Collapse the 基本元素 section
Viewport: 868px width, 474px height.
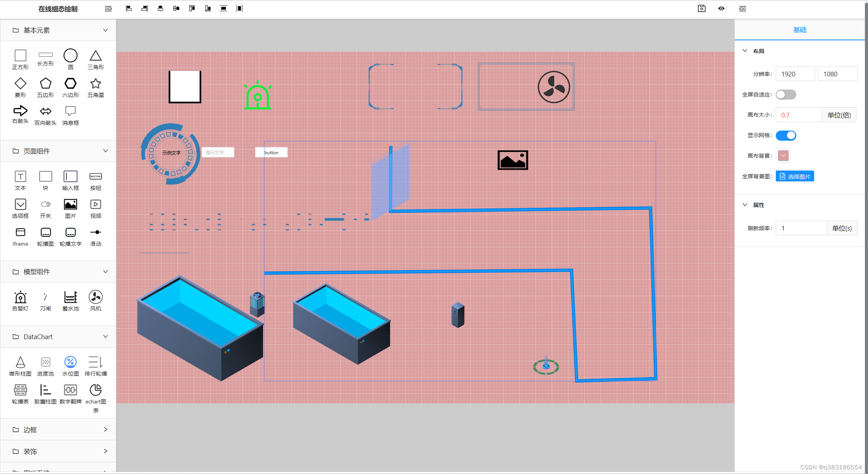tap(105, 30)
